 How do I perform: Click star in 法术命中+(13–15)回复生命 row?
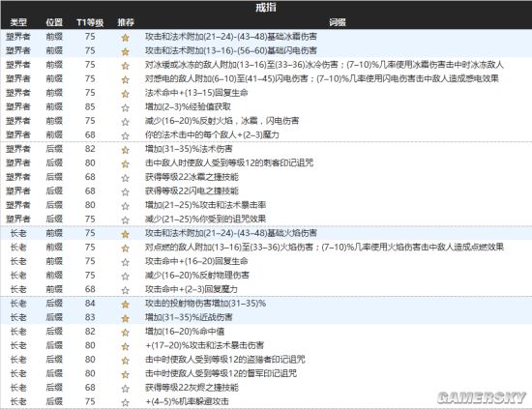pos(125,94)
